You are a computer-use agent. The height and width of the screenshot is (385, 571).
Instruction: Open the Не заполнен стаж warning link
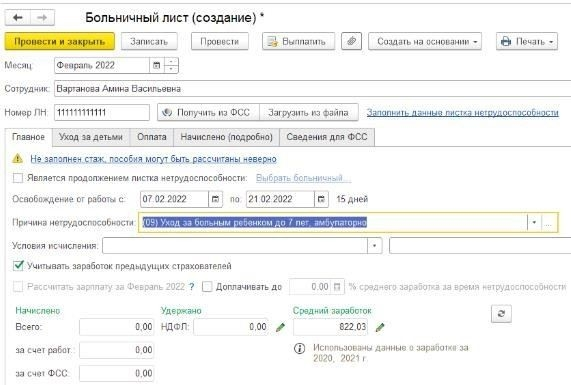point(153,159)
